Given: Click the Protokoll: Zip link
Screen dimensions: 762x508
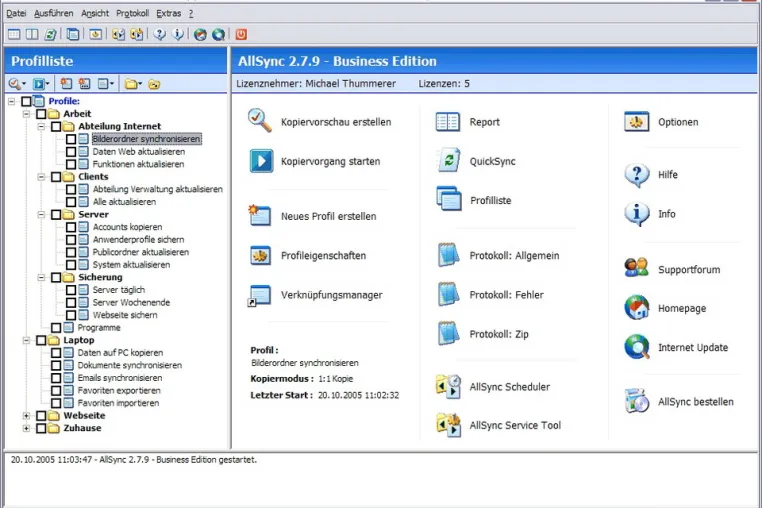Looking at the screenshot, I should pyautogui.click(x=499, y=334).
